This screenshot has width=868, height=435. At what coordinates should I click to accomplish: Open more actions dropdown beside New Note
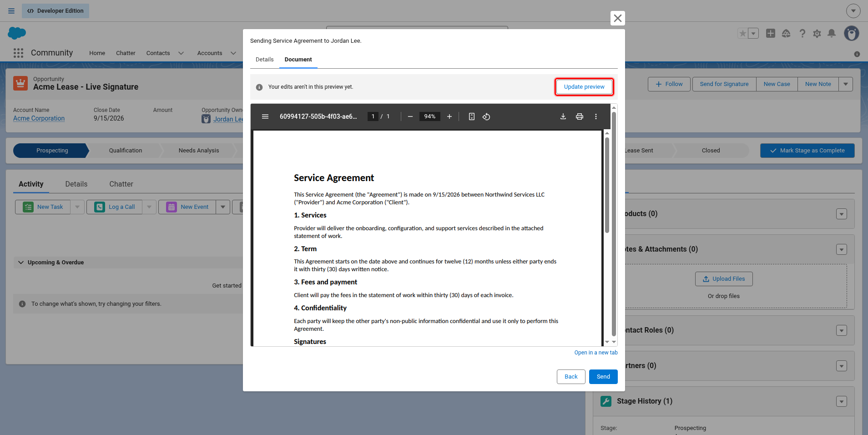(x=846, y=84)
